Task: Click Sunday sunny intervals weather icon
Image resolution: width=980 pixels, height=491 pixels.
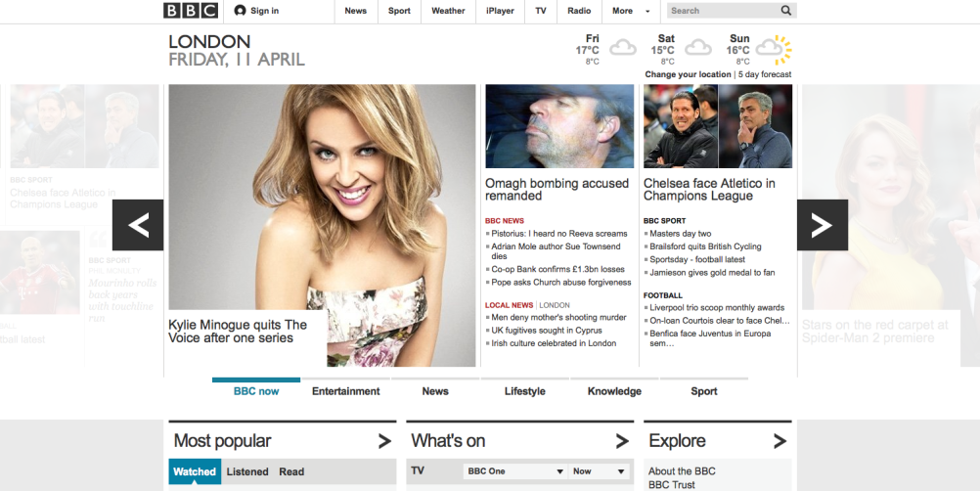Action: click(x=774, y=50)
